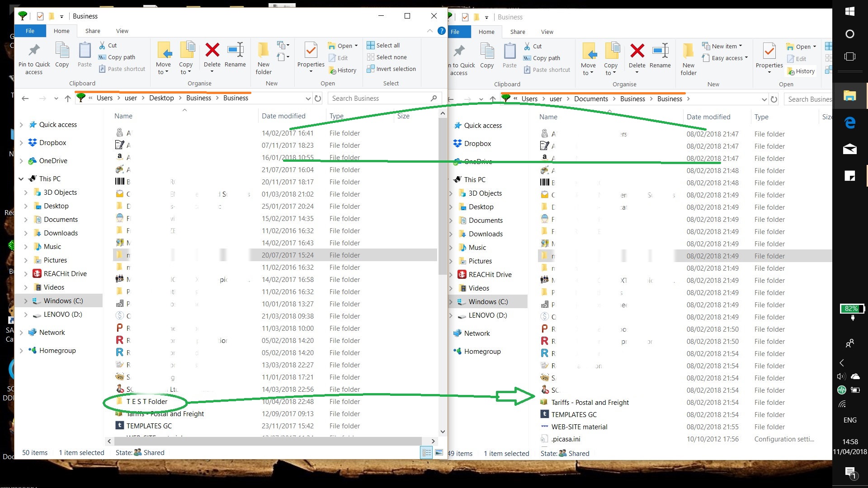Screen dimensions: 868x488
Task: Open the Open dropdown arrow in left window
Action: (356, 46)
